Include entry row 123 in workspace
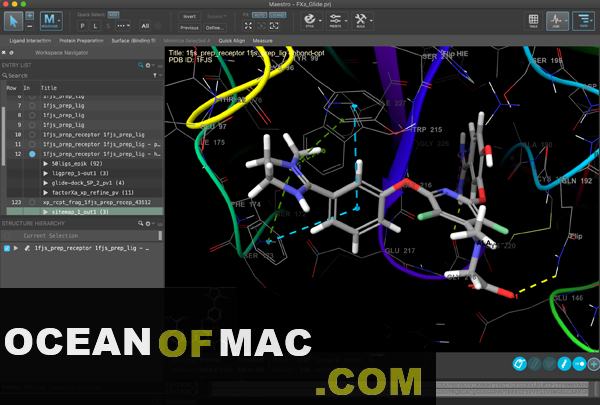Image resolution: width=600 pixels, height=405 pixels. coord(32,202)
